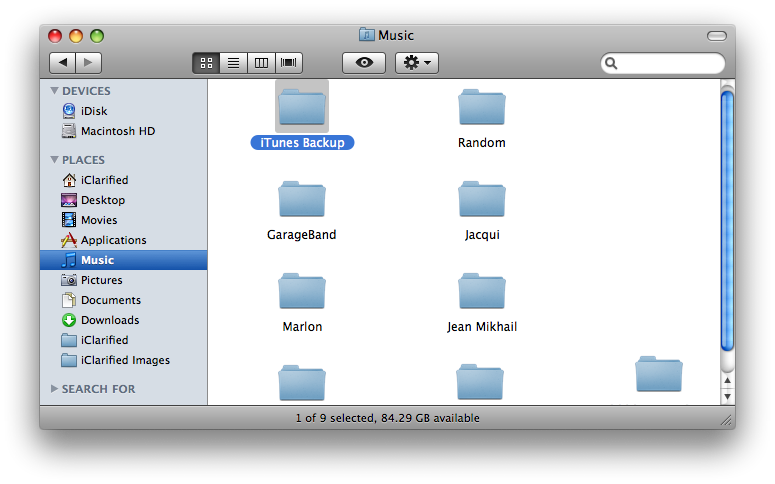Click the window resize grip
This screenshot has width=775, height=484.
(x=726, y=420)
